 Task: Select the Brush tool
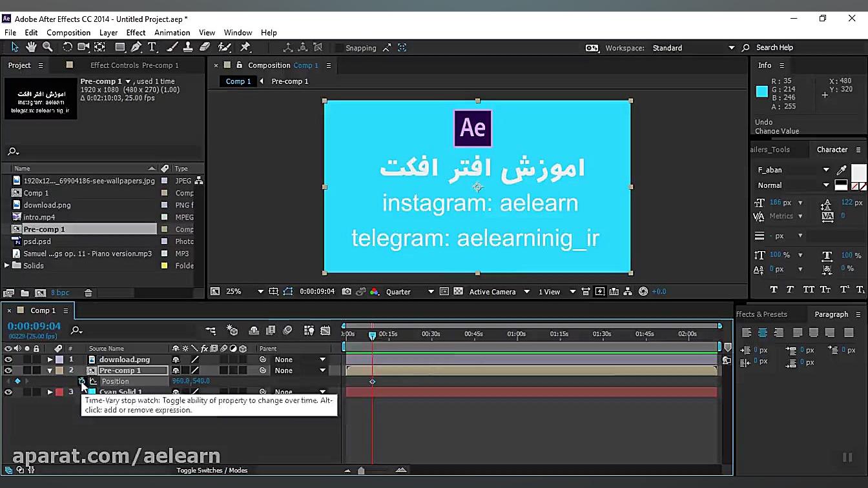[x=172, y=47]
